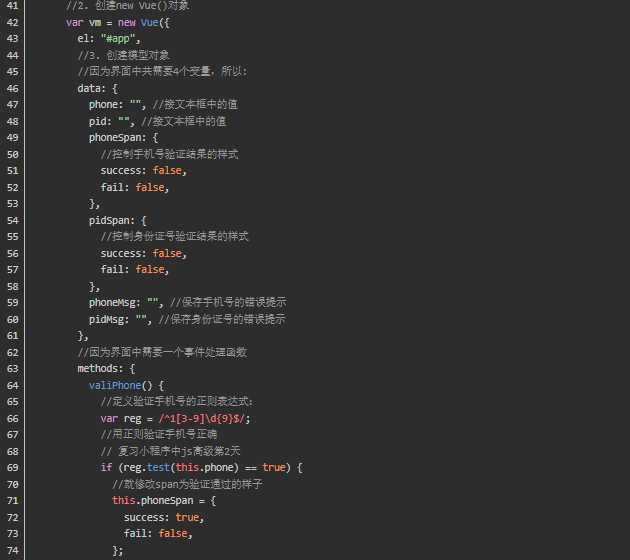Viewport: 630px width, 560px height.
Task: Click the 'el' property key
Action: point(83,38)
